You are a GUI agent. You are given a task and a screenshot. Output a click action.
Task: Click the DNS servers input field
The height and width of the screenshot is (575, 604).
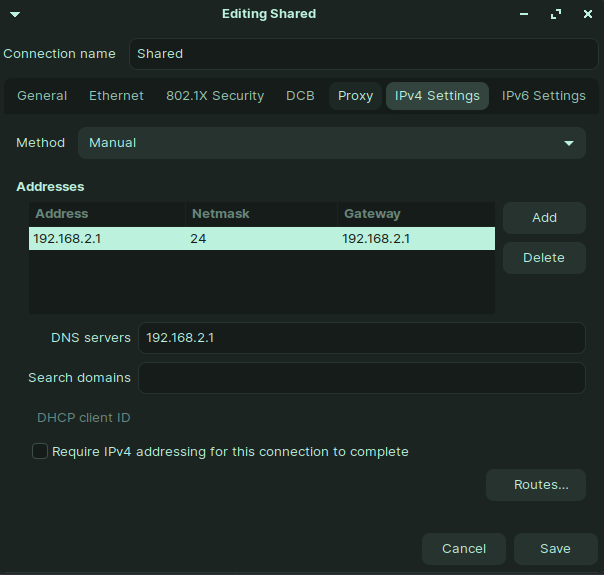click(362, 338)
